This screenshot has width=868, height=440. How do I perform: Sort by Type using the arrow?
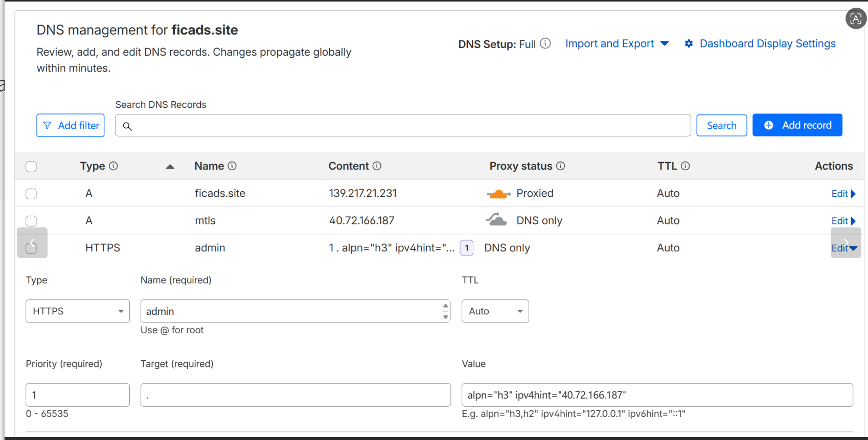(x=170, y=167)
